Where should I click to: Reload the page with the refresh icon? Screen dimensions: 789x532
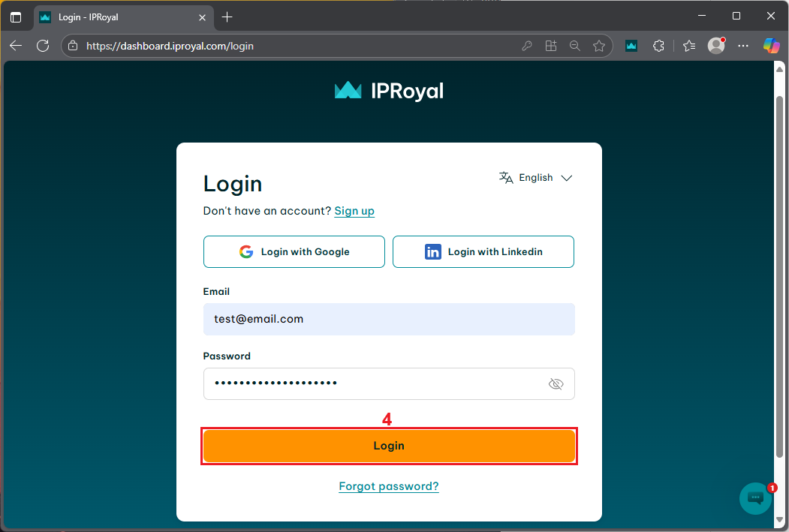tap(43, 46)
